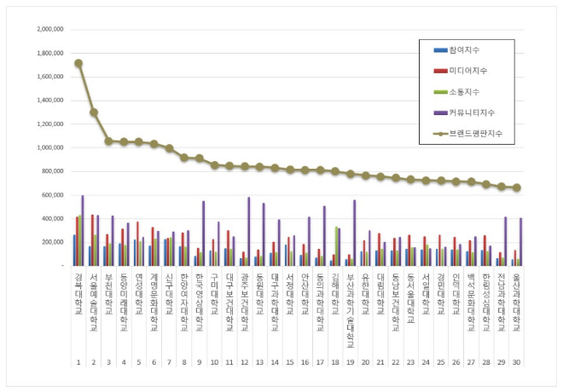563x392 pixels.
Task: Click the rank 30 line data point
Action: (x=516, y=187)
